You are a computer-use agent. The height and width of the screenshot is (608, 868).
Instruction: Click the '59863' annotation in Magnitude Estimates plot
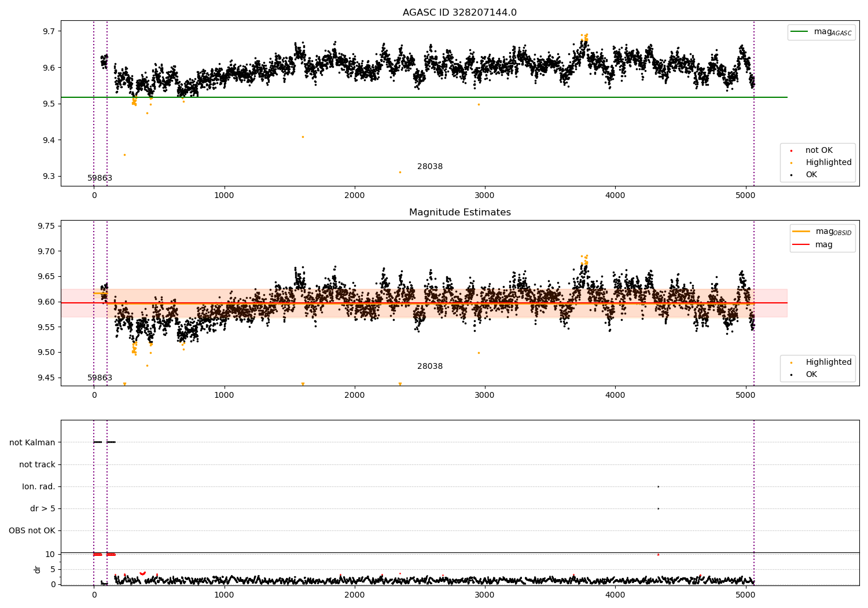(x=100, y=378)
